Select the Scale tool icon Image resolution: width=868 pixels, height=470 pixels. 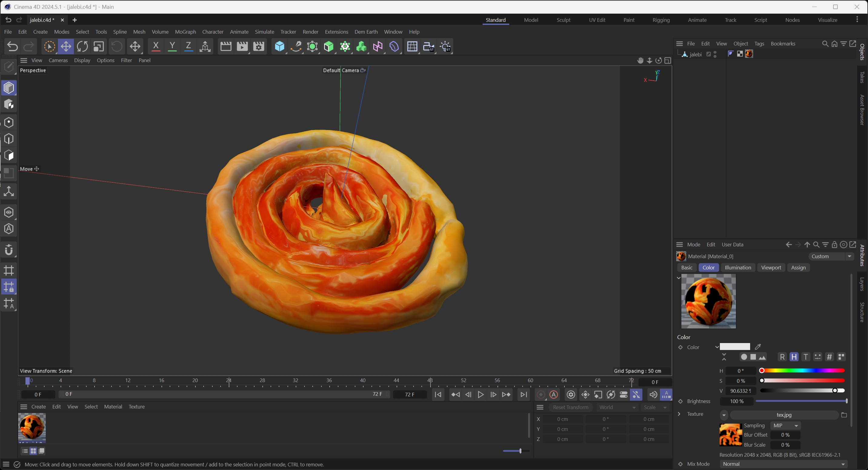pyautogui.click(x=99, y=46)
